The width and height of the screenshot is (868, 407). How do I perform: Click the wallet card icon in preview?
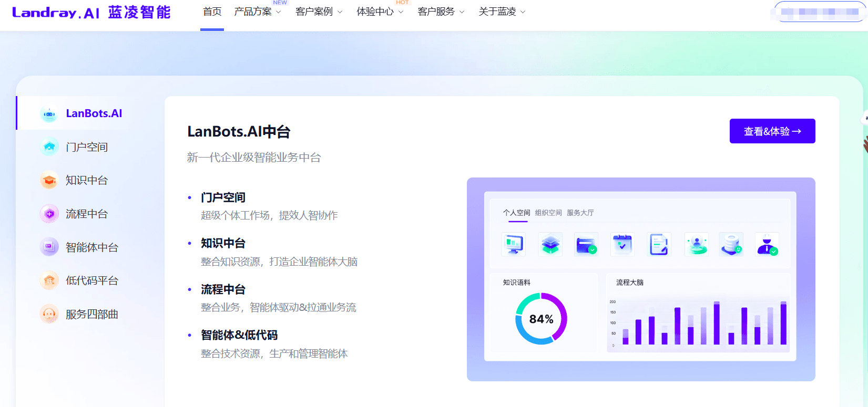click(586, 244)
